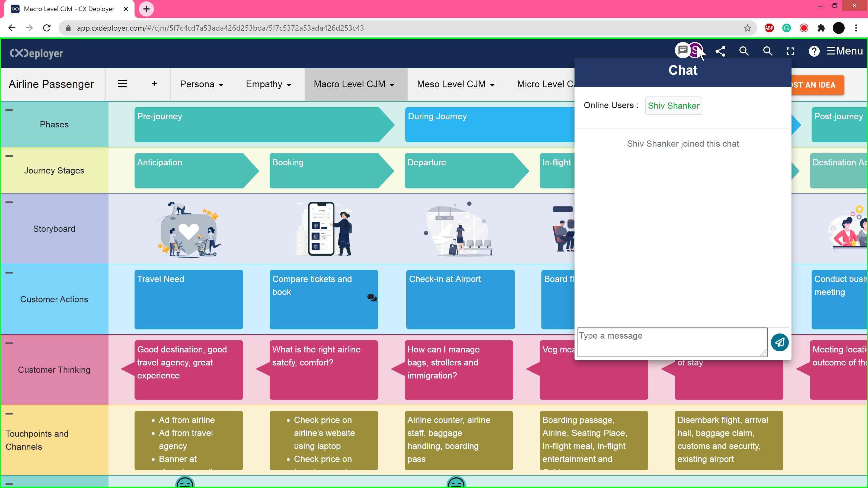The width and height of the screenshot is (868, 488).
Task: Collapse the Storyboard row
Action: pyautogui.click(x=9, y=203)
